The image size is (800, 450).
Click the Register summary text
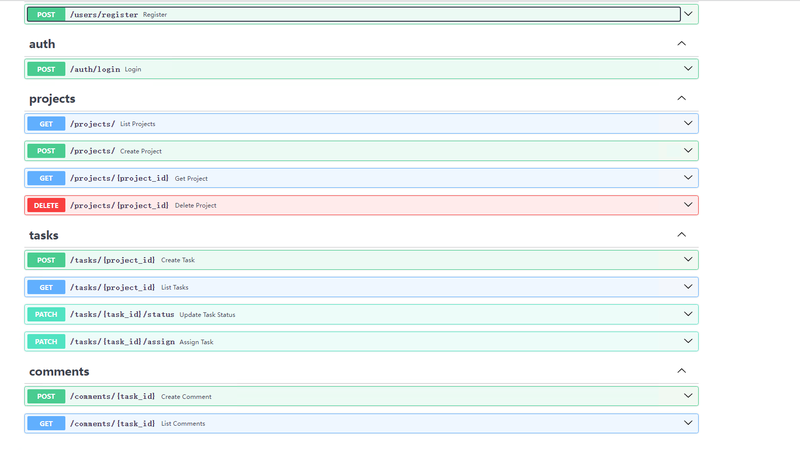point(155,15)
